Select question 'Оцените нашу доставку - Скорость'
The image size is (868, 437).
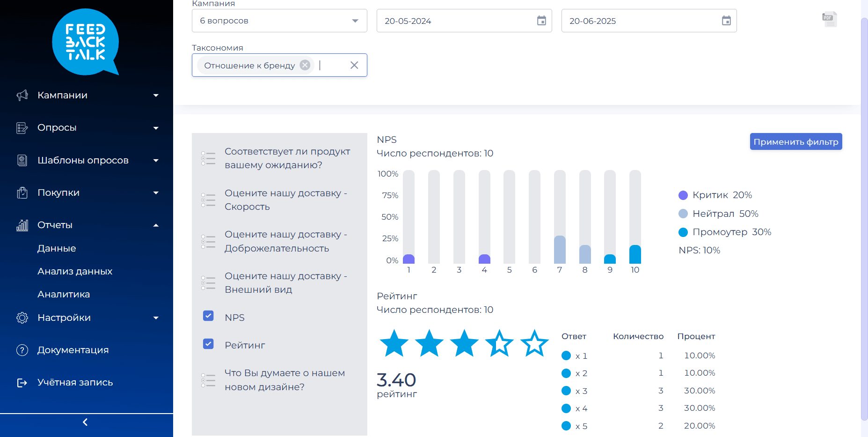coord(285,200)
